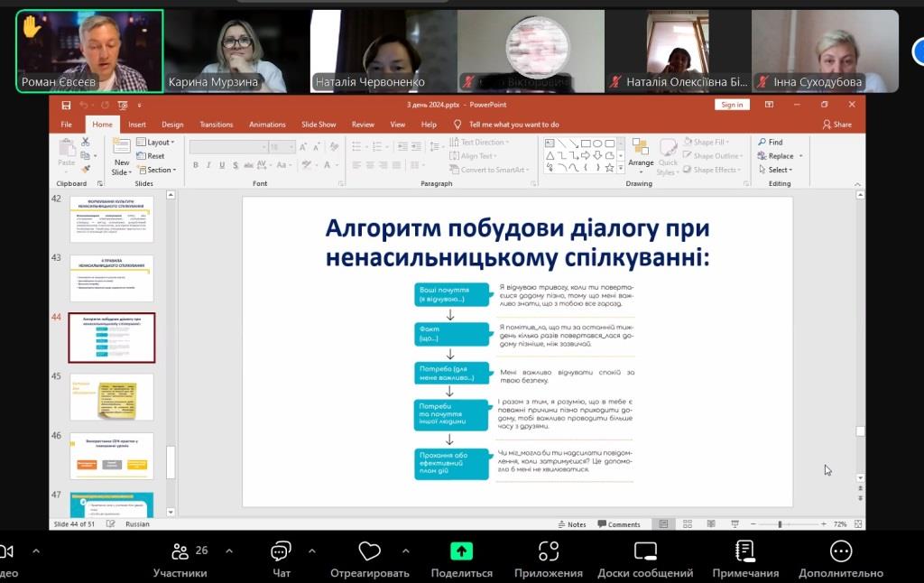Click the zoom slider in status bar
924x583 pixels.
pyautogui.click(x=788, y=524)
